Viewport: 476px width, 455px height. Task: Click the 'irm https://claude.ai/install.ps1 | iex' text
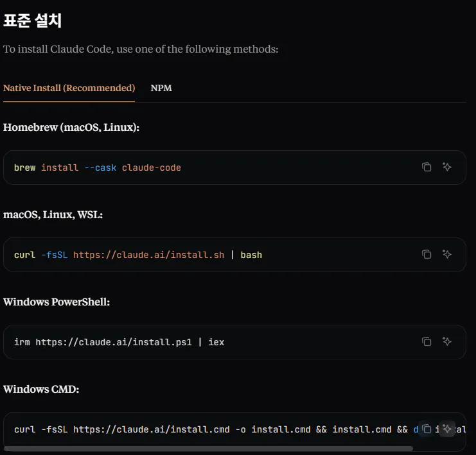[x=119, y=342]
